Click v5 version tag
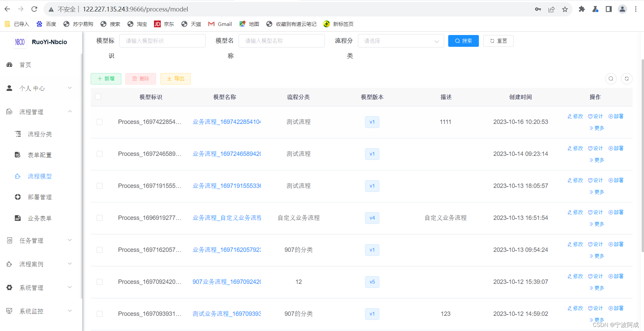The image size is (644, 331). pos(372,282)
